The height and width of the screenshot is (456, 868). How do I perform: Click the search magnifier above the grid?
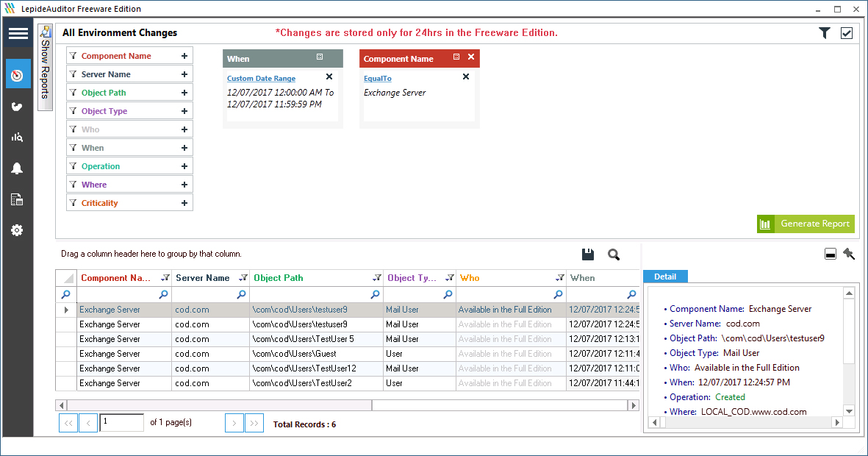tap(614, 254)
